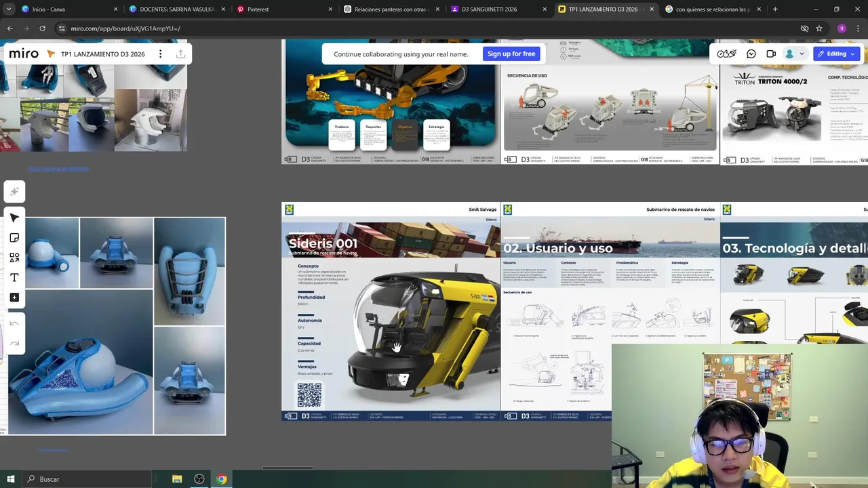This screenshot has height=488, width=868.
Task: Open the blue hyperlink under helmet photos
Action: pyautogui.click(x=58, y=169)
